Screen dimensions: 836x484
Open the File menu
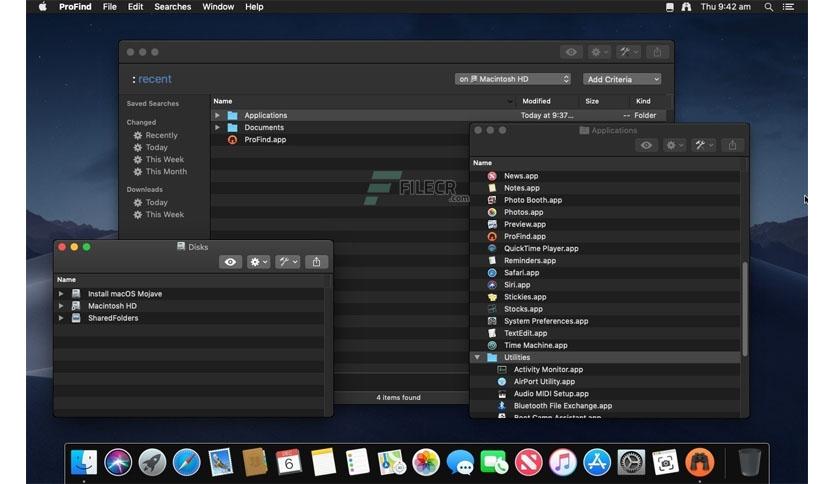click(109, 7)
